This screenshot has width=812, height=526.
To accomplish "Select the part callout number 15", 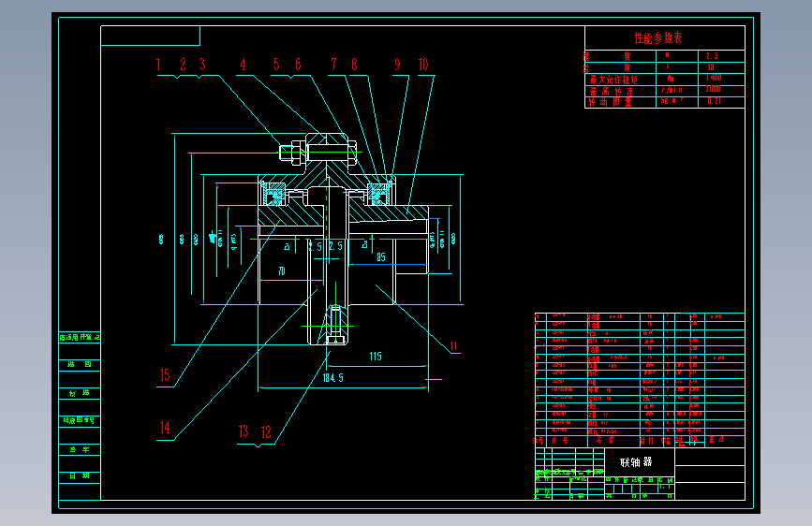I will [x=165, y=375].
